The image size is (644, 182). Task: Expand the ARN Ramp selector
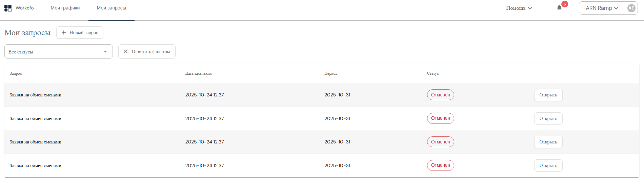[x=602, y=8]
